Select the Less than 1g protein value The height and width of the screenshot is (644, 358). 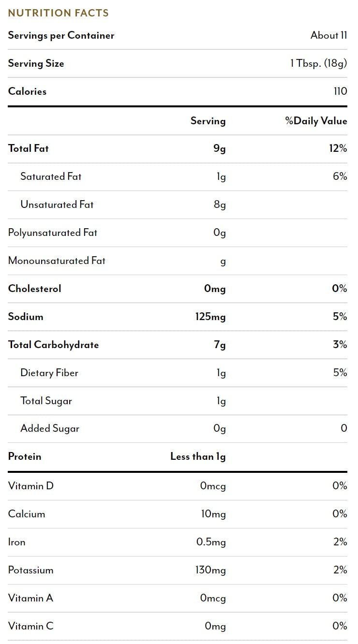pyautogui.click(x=198, y=456)
